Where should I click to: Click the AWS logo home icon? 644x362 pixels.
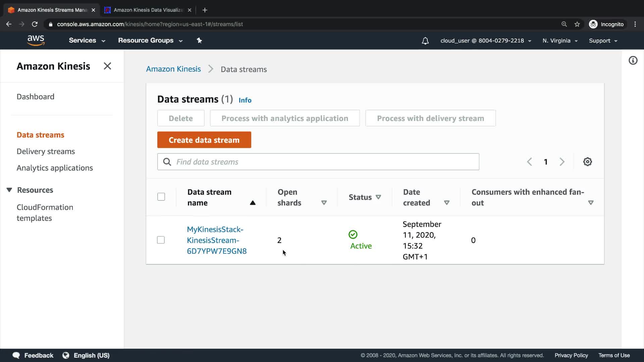[36, 40]
